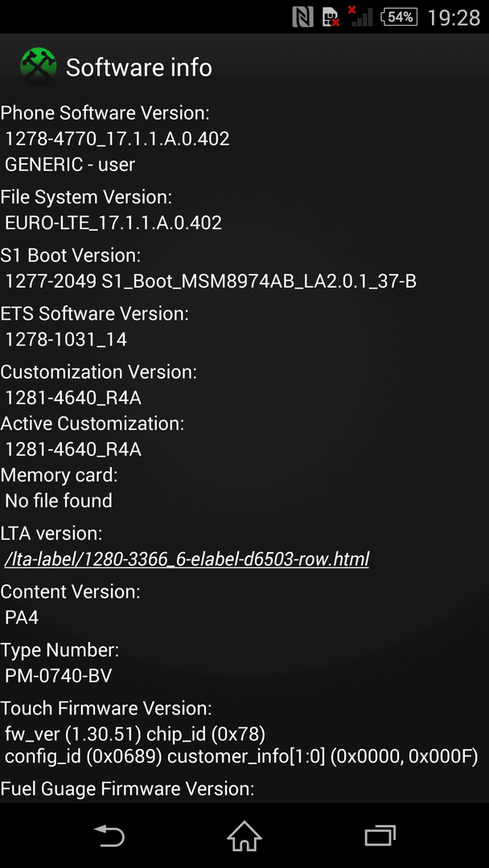Tap the ETS Software Version 1278-1031_14 entry
The image size is (489, 868).
pos(66,339)
